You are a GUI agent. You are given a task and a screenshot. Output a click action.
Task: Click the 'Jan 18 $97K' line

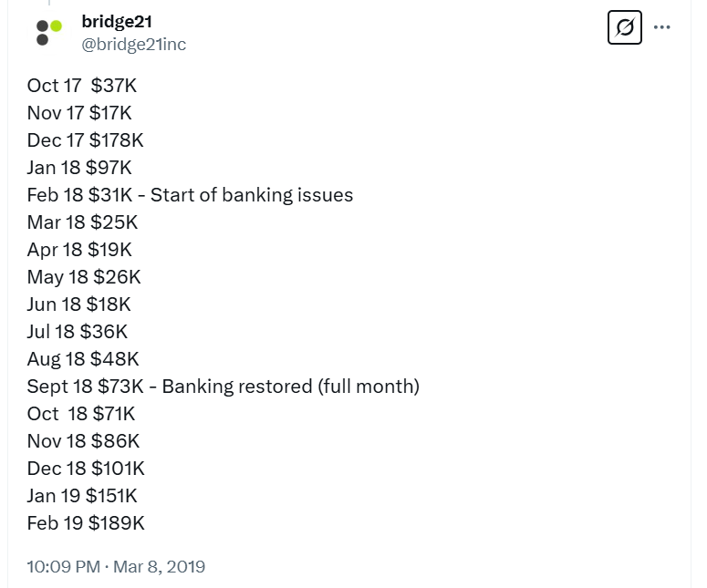(x=79, y=168)
